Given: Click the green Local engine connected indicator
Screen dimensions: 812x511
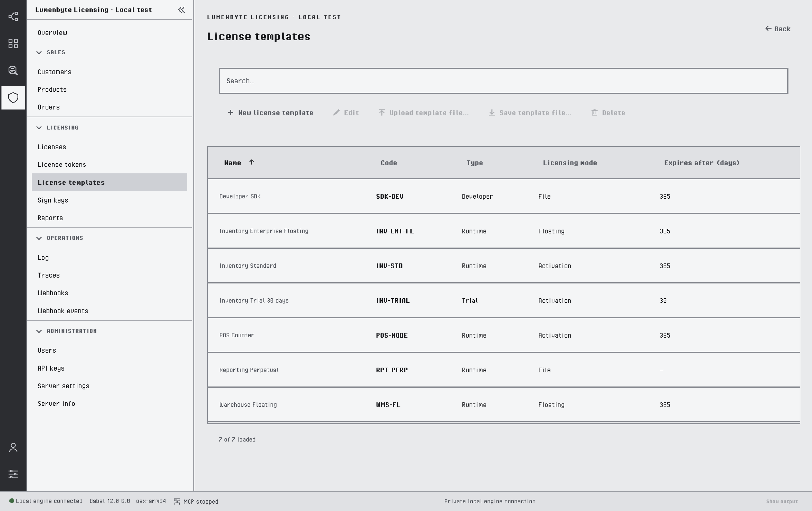Looking at the screenshot, I should click(x=11, y=501).
